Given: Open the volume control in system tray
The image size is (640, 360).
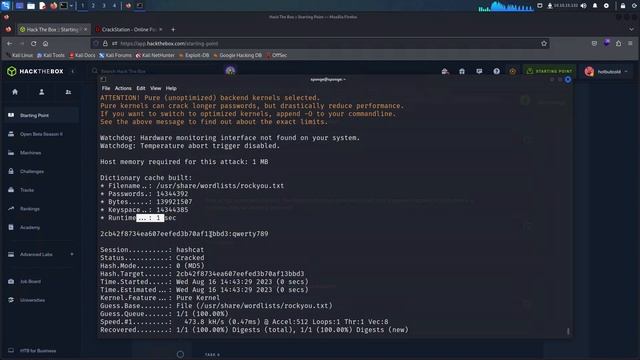Looking at the screenshot, I should pyautogui.click(x=584, y=6).
